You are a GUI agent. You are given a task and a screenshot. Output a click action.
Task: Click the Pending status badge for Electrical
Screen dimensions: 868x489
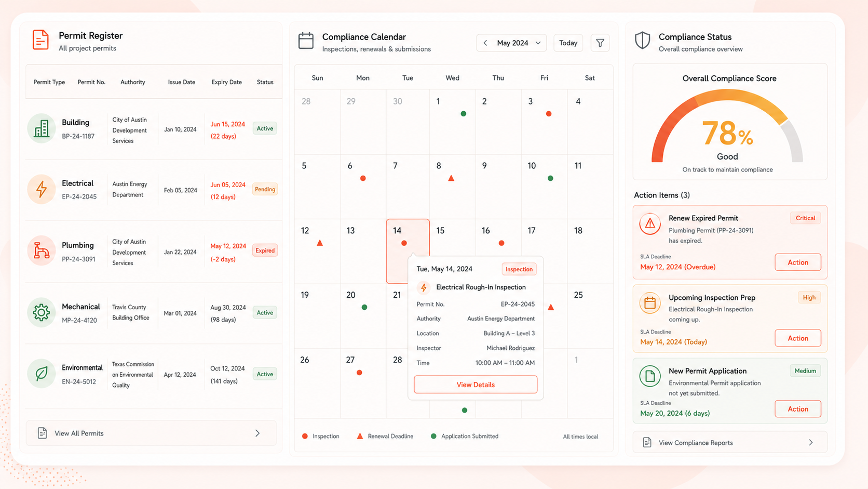coord(265,189)
